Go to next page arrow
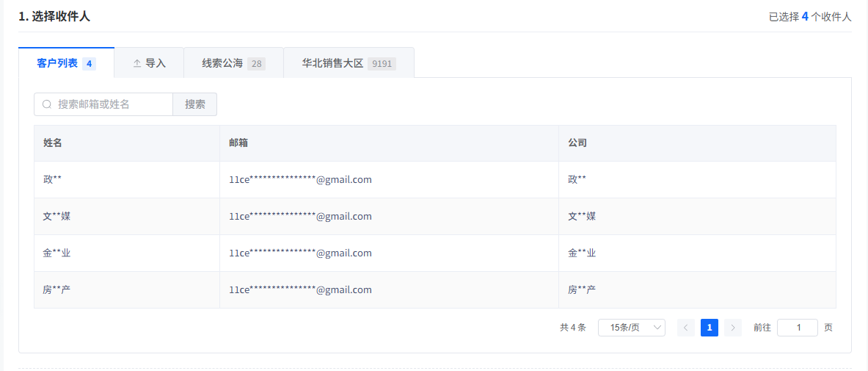The image size is (868, 371). coord(733,328)
